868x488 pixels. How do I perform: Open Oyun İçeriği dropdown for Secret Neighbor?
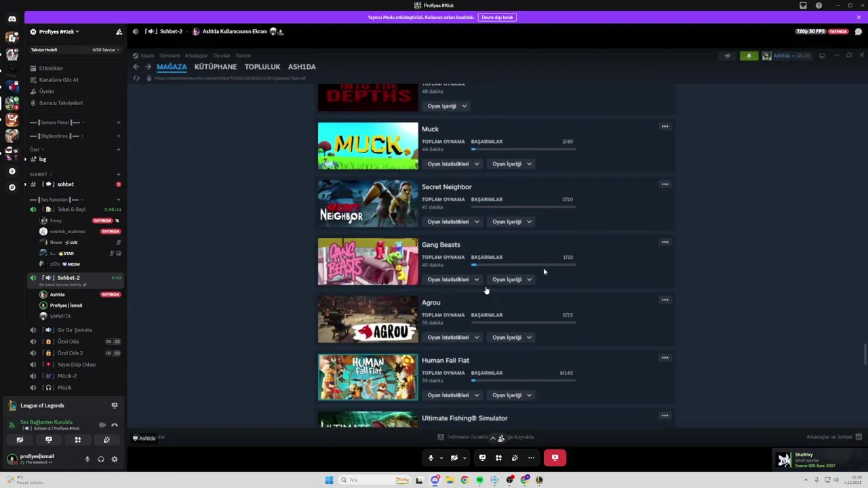click(x=512, y=222)
